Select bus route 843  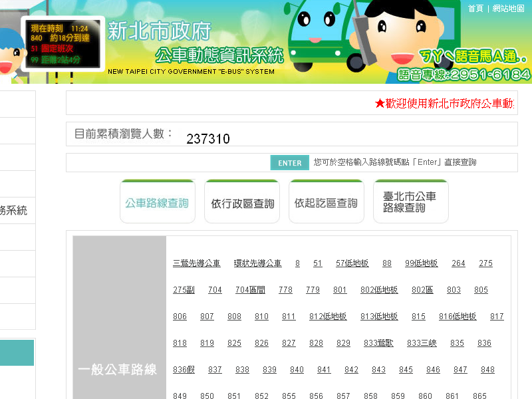point(378,370)
